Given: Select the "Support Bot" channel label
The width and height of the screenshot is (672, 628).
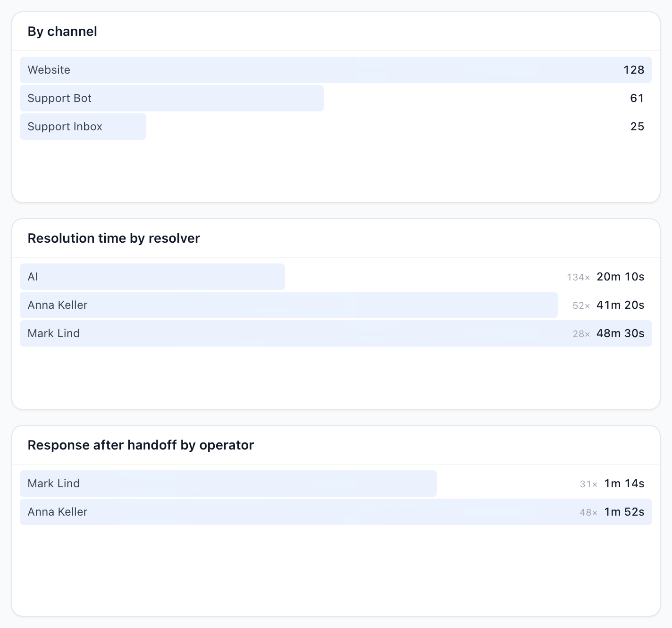Looking at the screenshot, I should [x=59, y=98].
